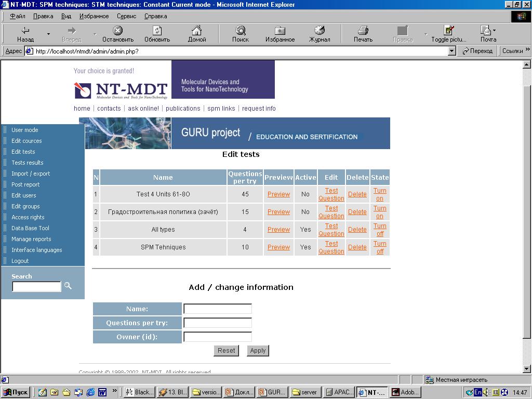Switch to the server folder taskbar button
532x399 pixels.
coord(305,392)
